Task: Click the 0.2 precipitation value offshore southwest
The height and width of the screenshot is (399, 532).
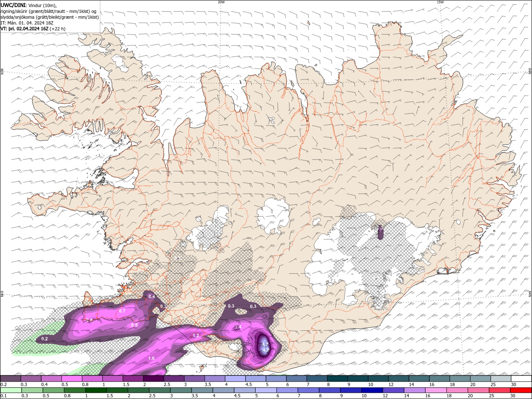Action: (x=44, y=339)
